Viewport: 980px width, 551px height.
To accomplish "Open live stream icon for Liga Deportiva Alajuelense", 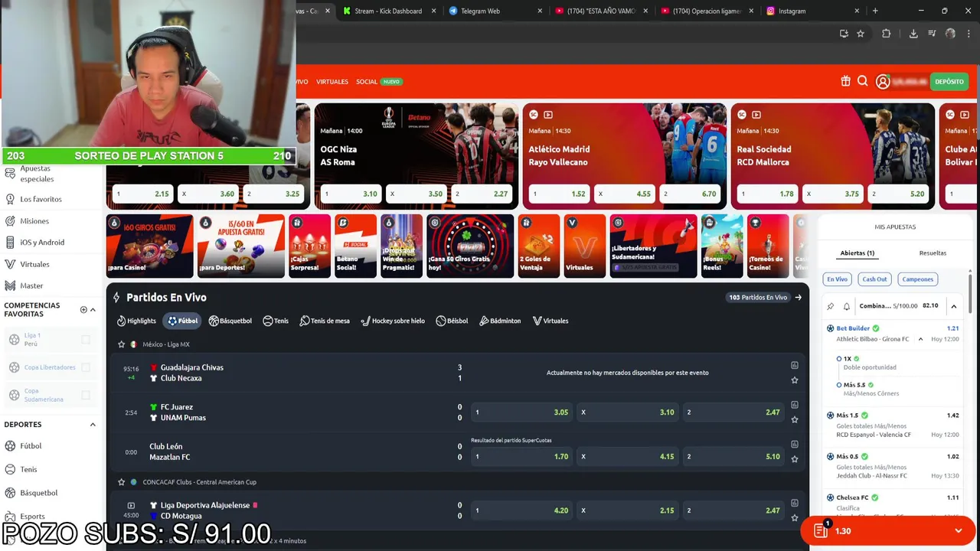I will pyautogui.click(x=131, y=505).
